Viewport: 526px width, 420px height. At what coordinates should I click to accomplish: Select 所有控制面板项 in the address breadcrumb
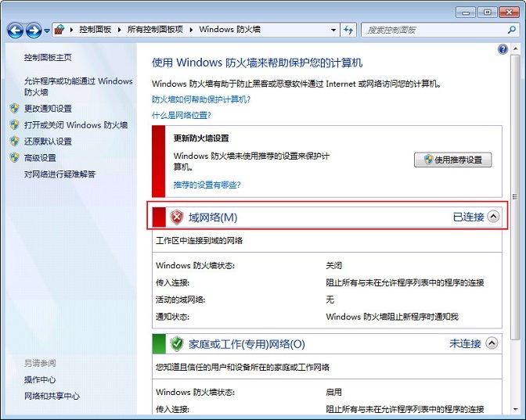click(155, 30)
